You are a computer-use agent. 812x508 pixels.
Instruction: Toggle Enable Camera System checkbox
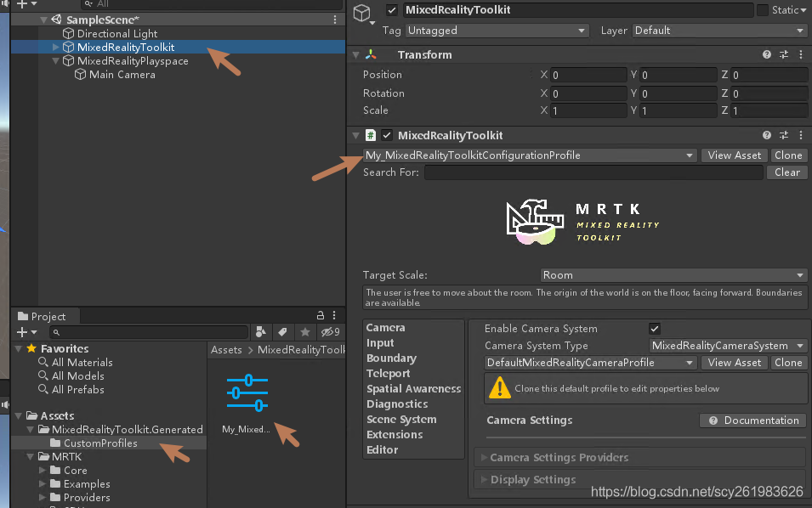655,329
